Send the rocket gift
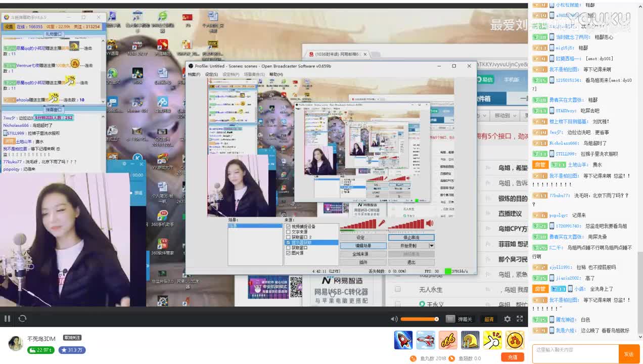Image resolution: width=643 pixels, height=364 pixels. coord(403,340)
